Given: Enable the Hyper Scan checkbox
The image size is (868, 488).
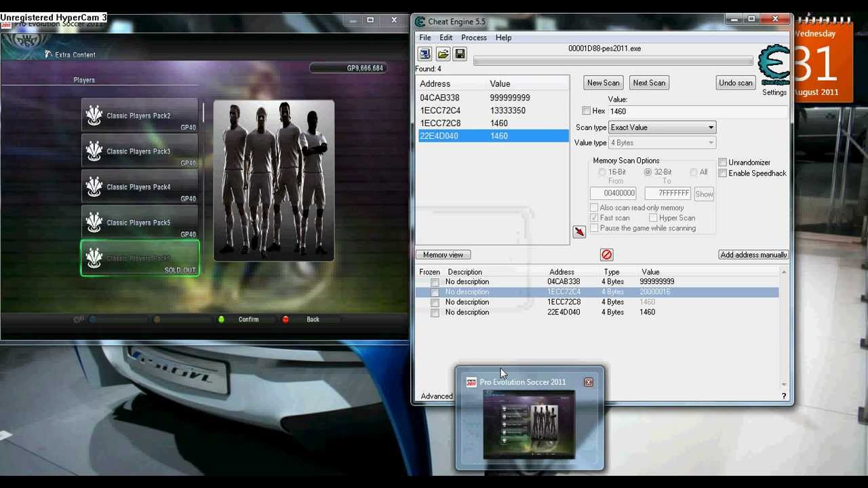Looking at the screenshot, I should 653,218.
